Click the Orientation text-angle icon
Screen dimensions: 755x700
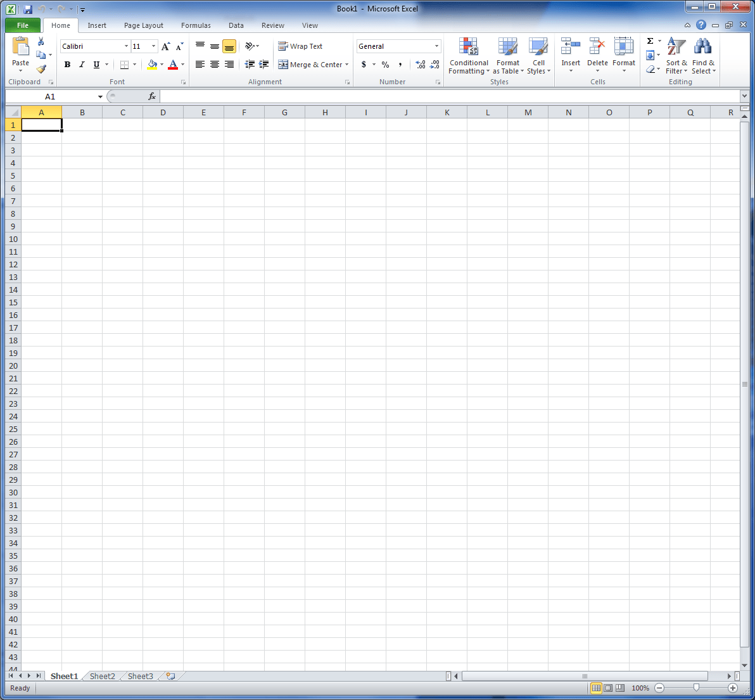[x=250, y=46]
